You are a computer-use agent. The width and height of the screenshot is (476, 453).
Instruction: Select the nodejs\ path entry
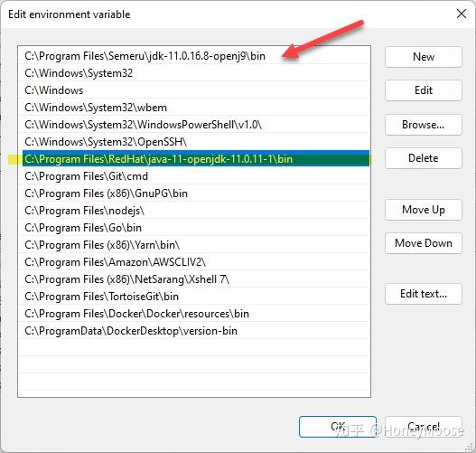point(196,211)
